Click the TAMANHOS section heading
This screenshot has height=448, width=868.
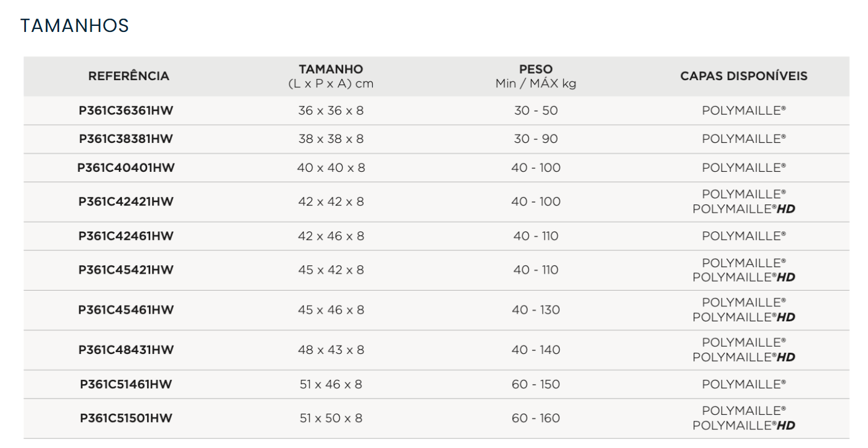74,26
